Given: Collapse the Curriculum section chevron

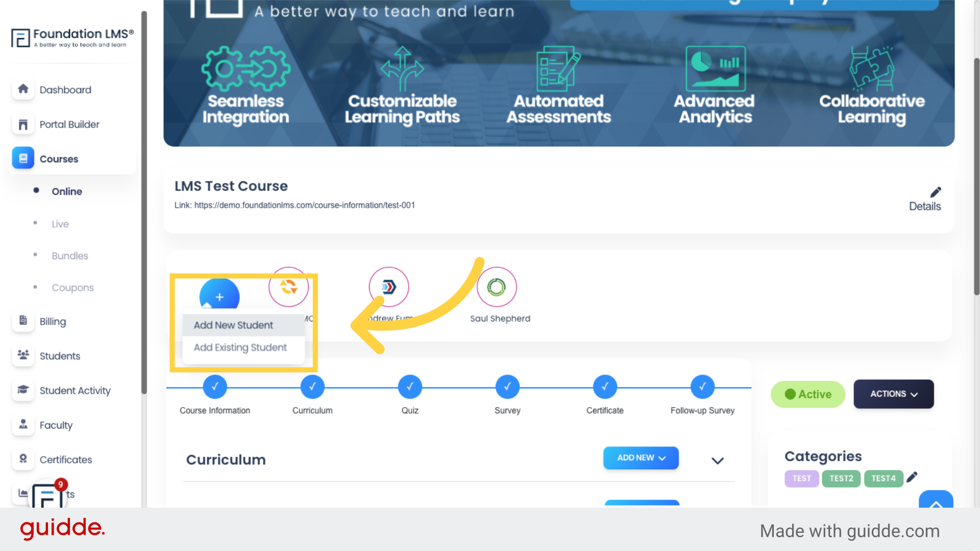Looking at the screenshot, I should [x=718, y=461].
